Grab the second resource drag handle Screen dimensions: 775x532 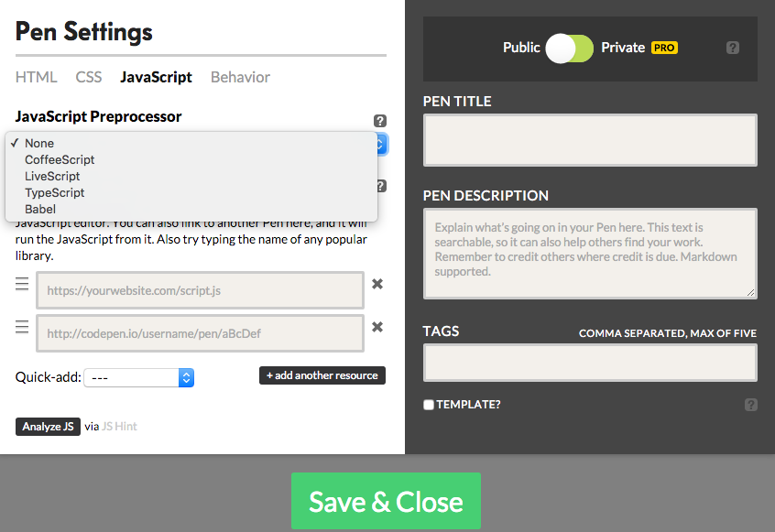pos(22,327)
